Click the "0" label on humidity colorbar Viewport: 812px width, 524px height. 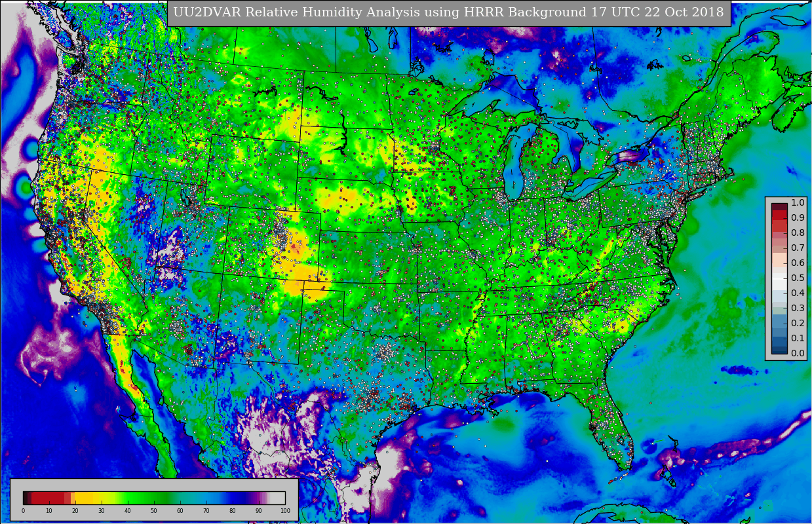pyautogui.click(x=23, y=511)
